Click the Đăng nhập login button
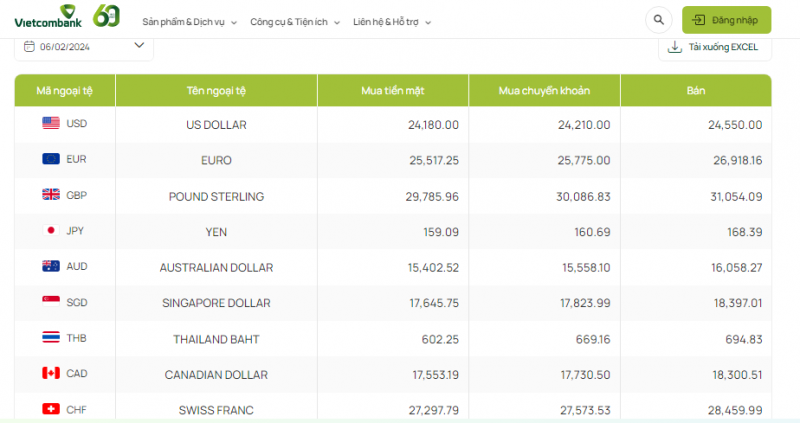 tap(727, 20)
